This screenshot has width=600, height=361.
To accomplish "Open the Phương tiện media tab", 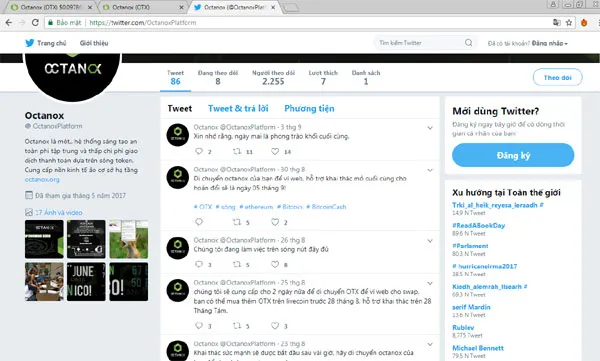I will tap(309, 109).
